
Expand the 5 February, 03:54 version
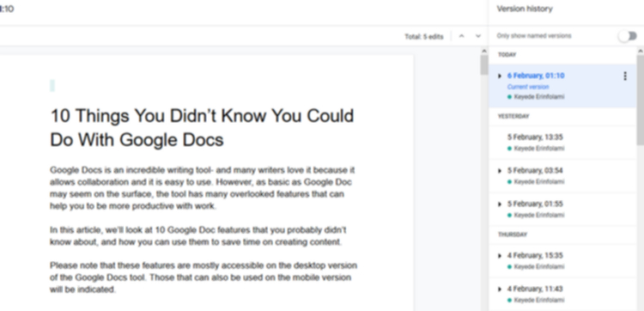click(500, 171)
